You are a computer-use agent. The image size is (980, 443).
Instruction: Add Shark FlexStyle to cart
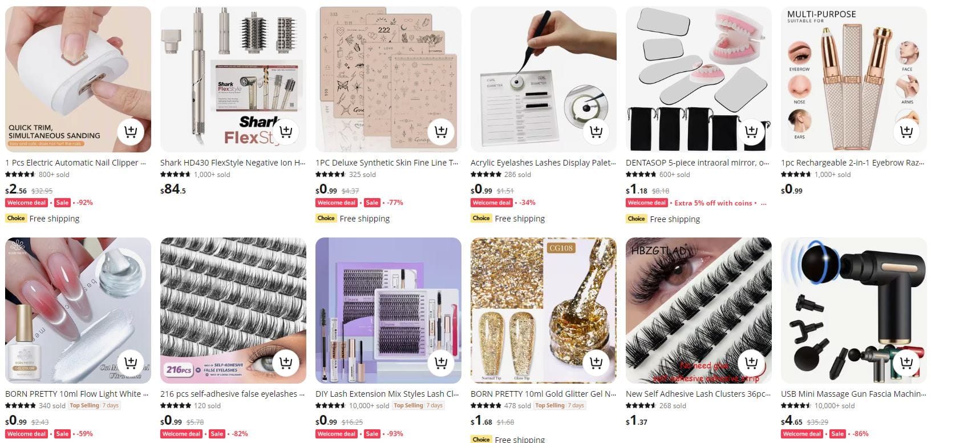click(x=286, y=132)
